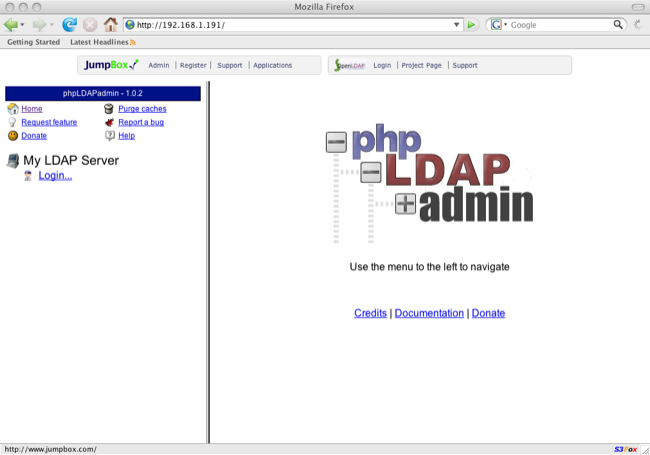Click the Donate link below the logo
This screenshot has width=650, height=455.
(488, 313)
